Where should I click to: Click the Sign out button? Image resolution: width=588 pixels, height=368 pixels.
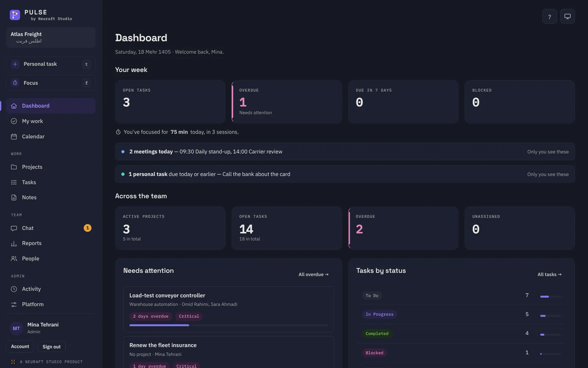pos(51,347)
